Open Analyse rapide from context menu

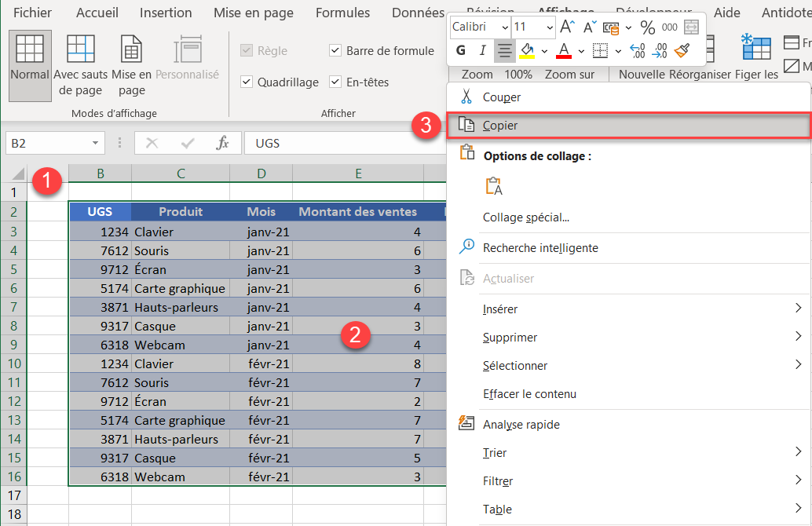tap(629, 424)
